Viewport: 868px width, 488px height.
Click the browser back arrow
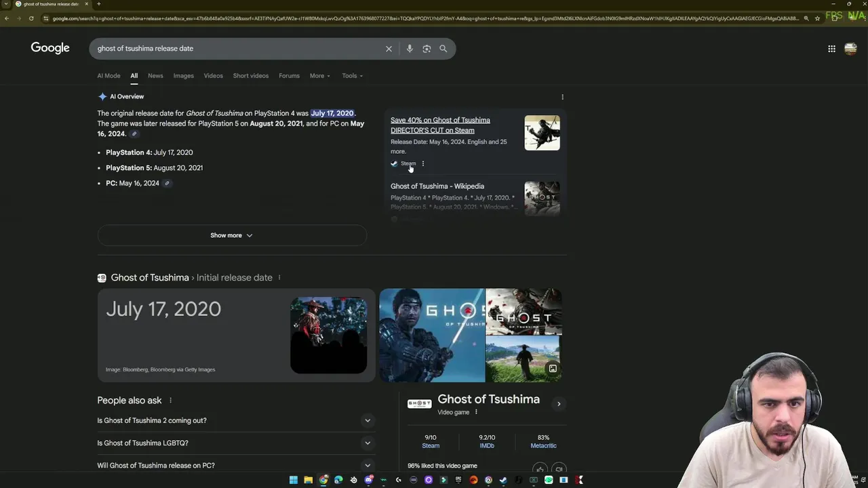pyautogui.click(x=7, y=18)
